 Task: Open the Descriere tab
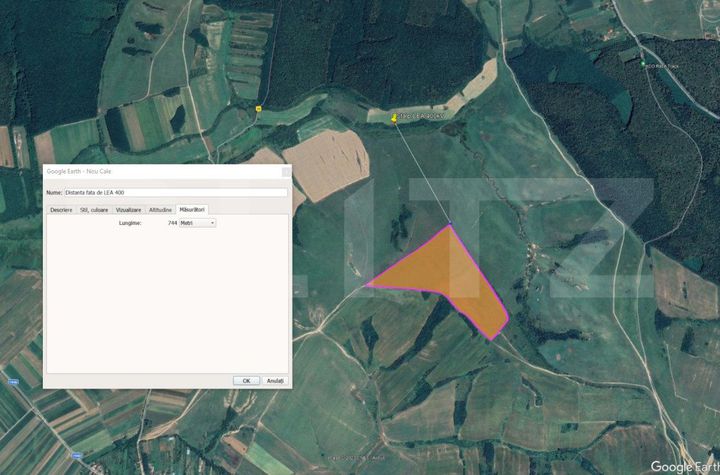(61, 210)
